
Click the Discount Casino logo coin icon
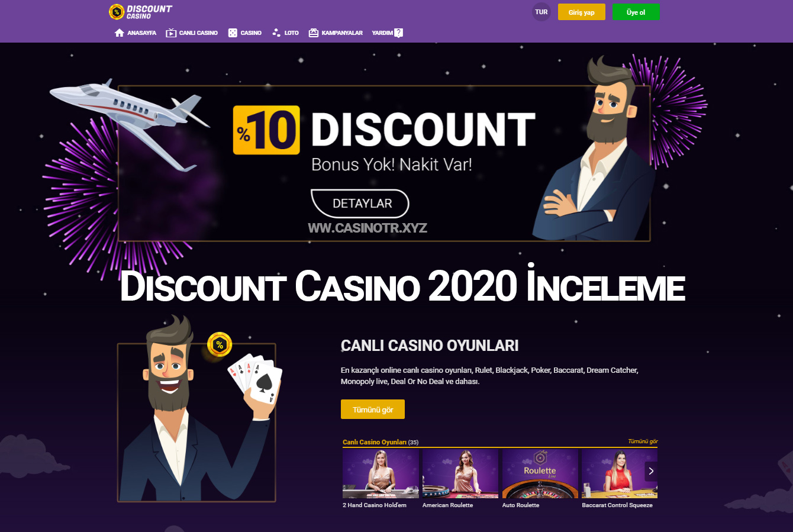pos(117,12)
